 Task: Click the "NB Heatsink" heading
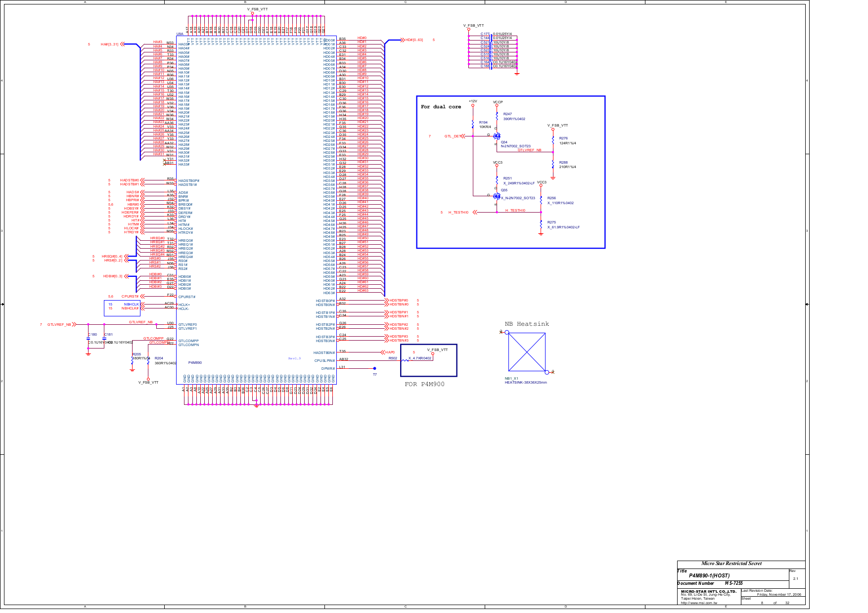pyautogui.click(x=527, y=324)
